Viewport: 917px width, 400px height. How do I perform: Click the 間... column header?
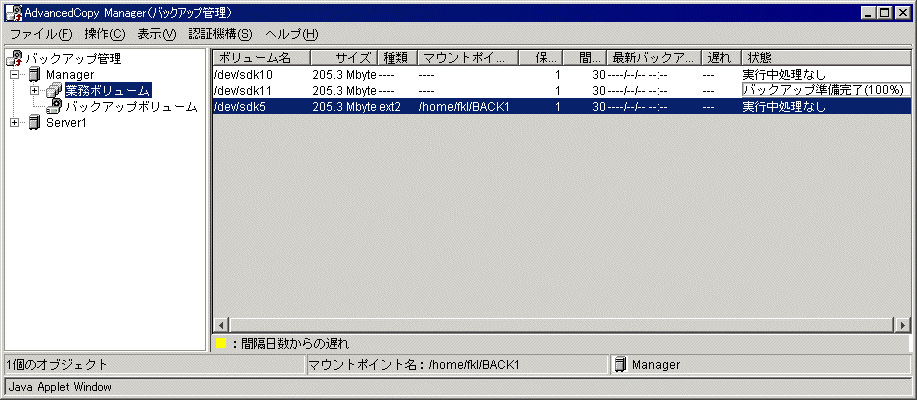click(585, 57)
